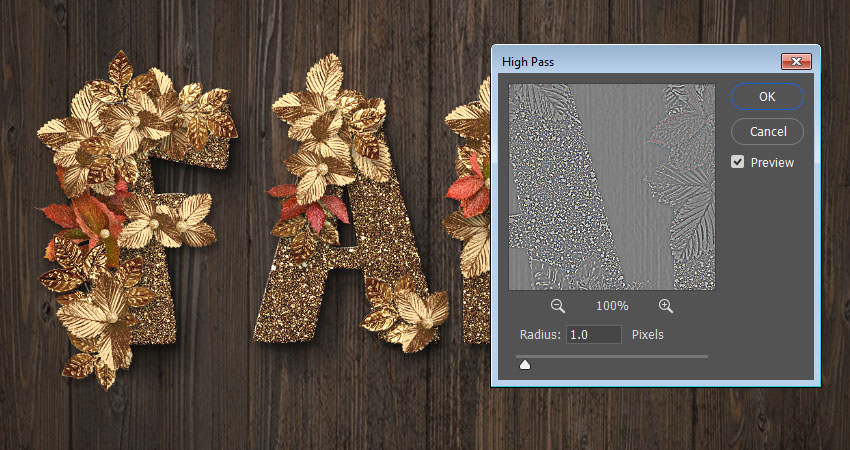Click the Radius label

tap(540, 335)
